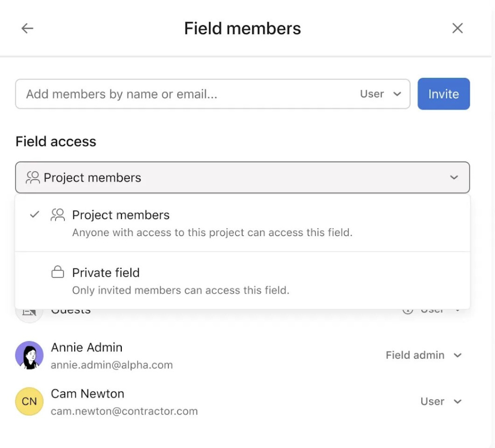Close the Field members dialog
The height and width of the screenshot is (448, 495).
click(457, 28)
